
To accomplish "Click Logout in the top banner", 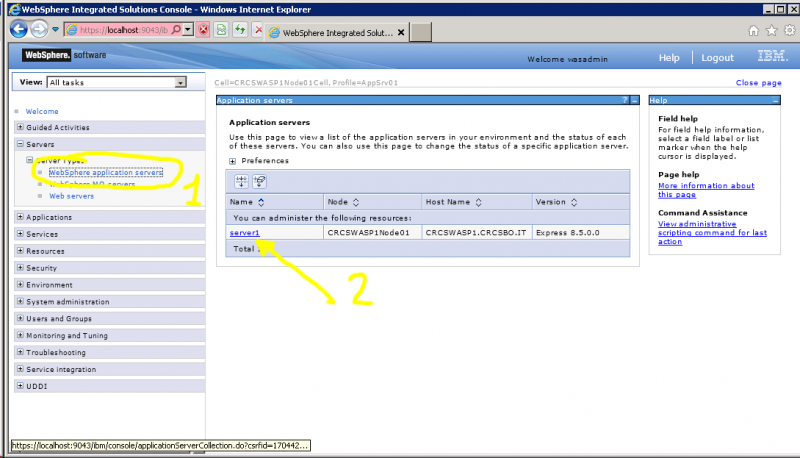I will [717, 58].
